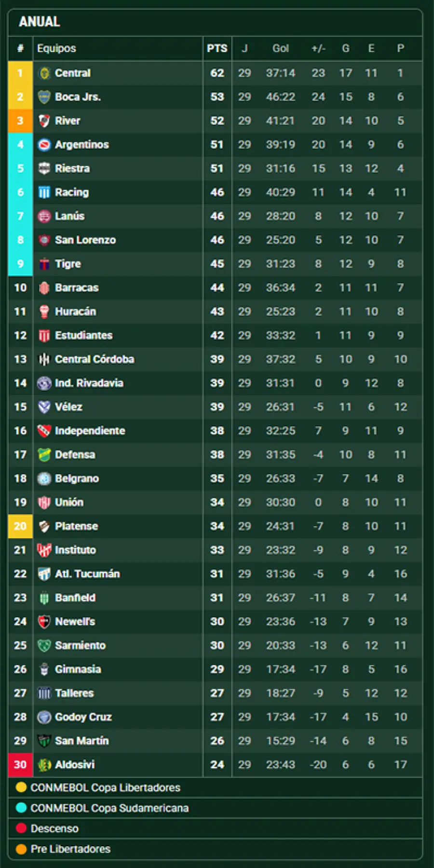Click the Racing crest icon
This screenshot has height=868, width=434.
44,192
